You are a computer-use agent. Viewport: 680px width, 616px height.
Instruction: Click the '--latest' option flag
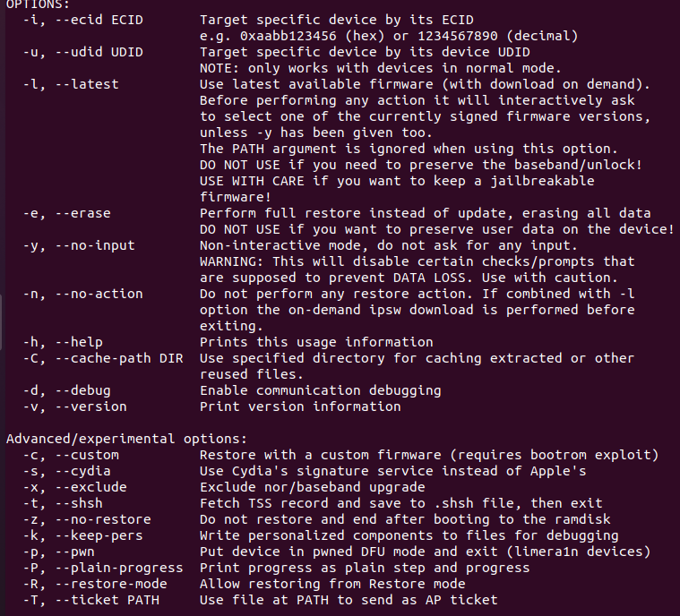tap(87, 84)
